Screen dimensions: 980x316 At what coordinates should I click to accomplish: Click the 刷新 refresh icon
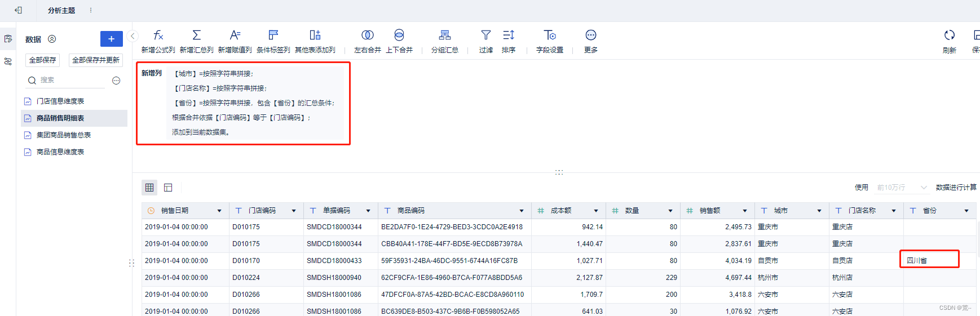950,35
